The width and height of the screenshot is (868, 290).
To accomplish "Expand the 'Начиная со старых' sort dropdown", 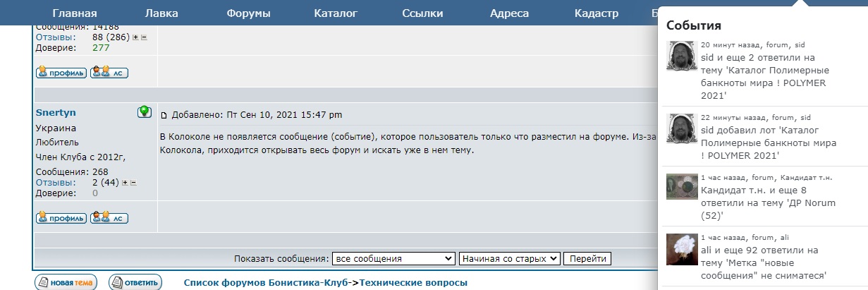I will (x=509, y=259).
